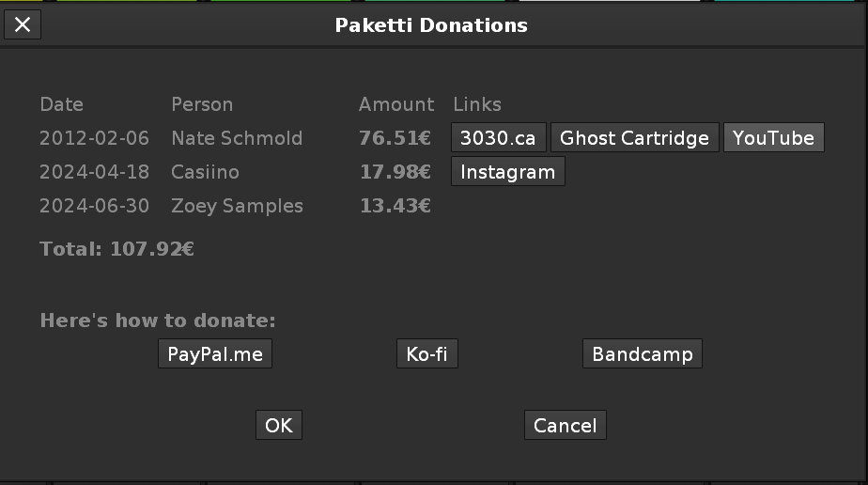This screenshot has height=485, width=868.
Task: Click the 2024-06-30 date entry
Action: click(94, 206)
